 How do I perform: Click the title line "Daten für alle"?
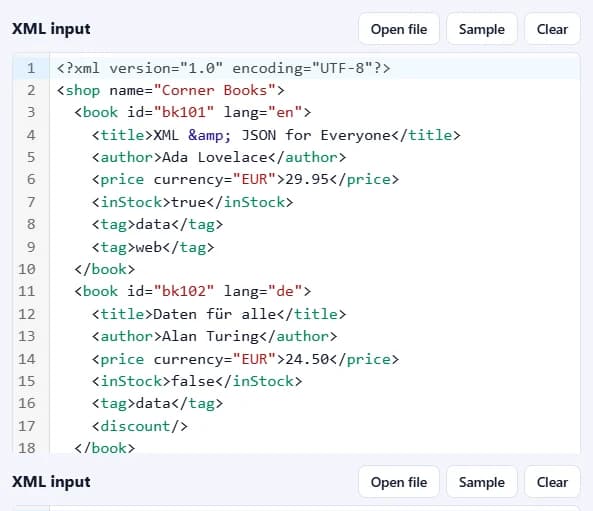click(x=219, y=314)
